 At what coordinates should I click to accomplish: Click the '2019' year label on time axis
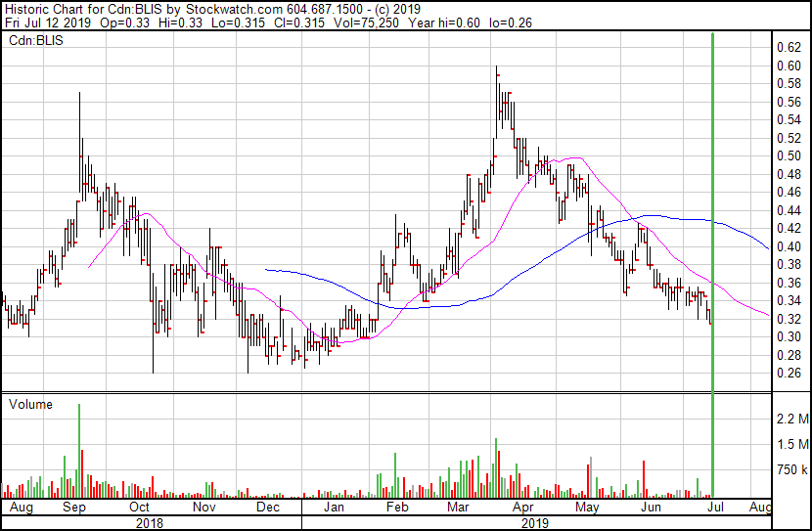(534, 523)
